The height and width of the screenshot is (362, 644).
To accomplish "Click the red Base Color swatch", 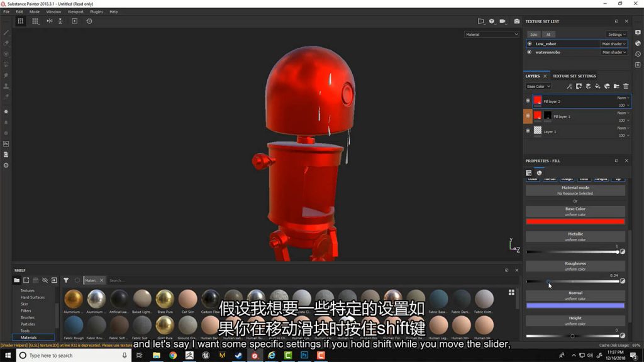I will click(575, 221).
